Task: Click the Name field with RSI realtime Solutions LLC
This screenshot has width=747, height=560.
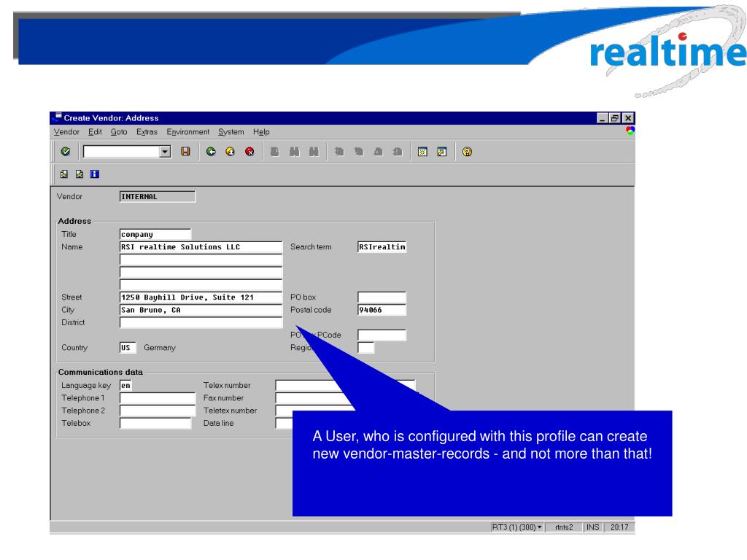Action: click(x=201, y=246)
